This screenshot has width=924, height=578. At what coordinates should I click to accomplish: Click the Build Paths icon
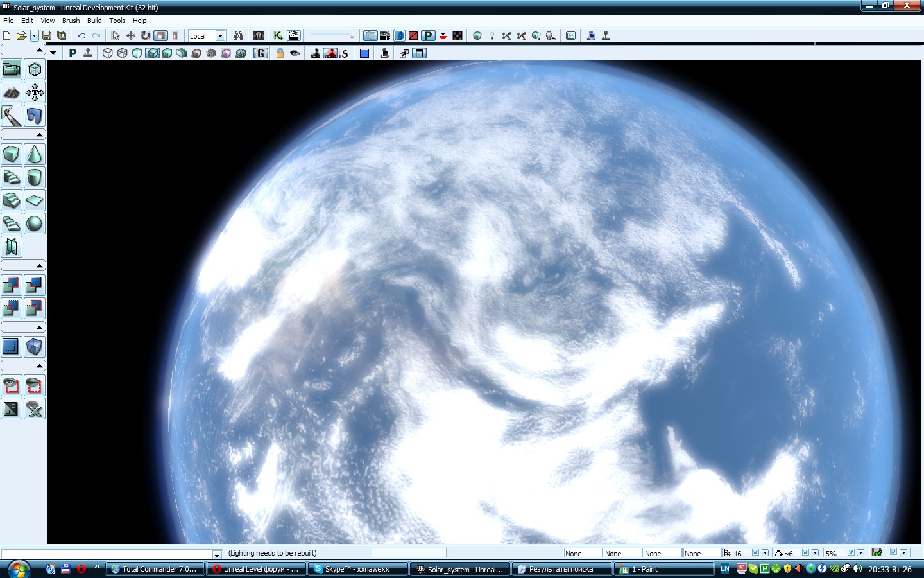[x=507, y=36]
